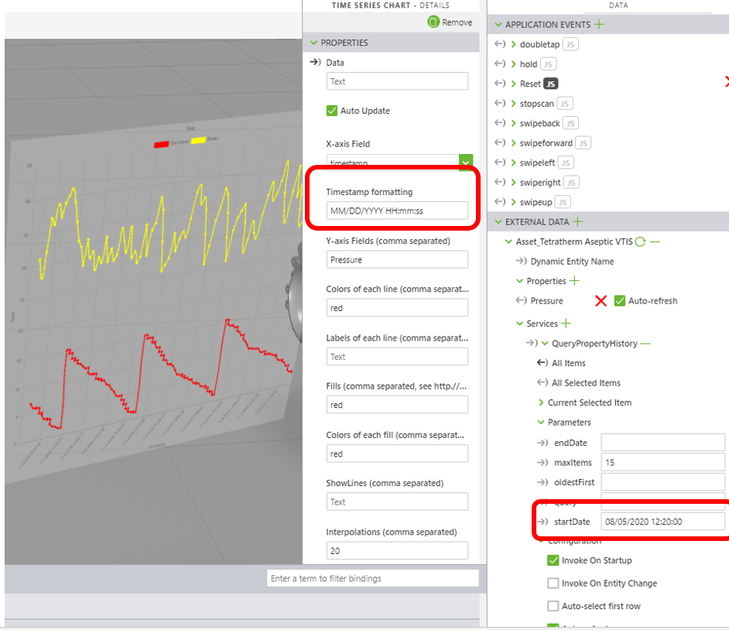This screenshot has height=630, width=729.
Task: Uncheck Invoke On Startup
Action: 553,560
